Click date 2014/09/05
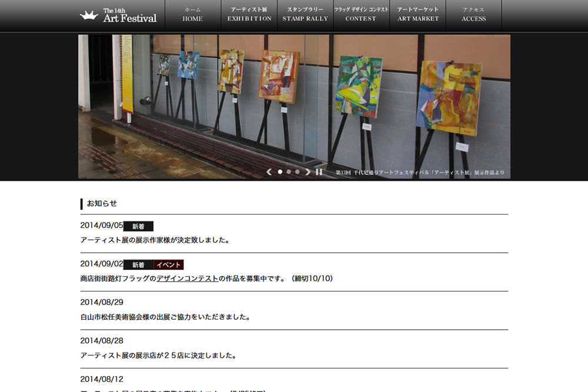The width and height of the screenshot is (588, 392). [x=102, y=225]
